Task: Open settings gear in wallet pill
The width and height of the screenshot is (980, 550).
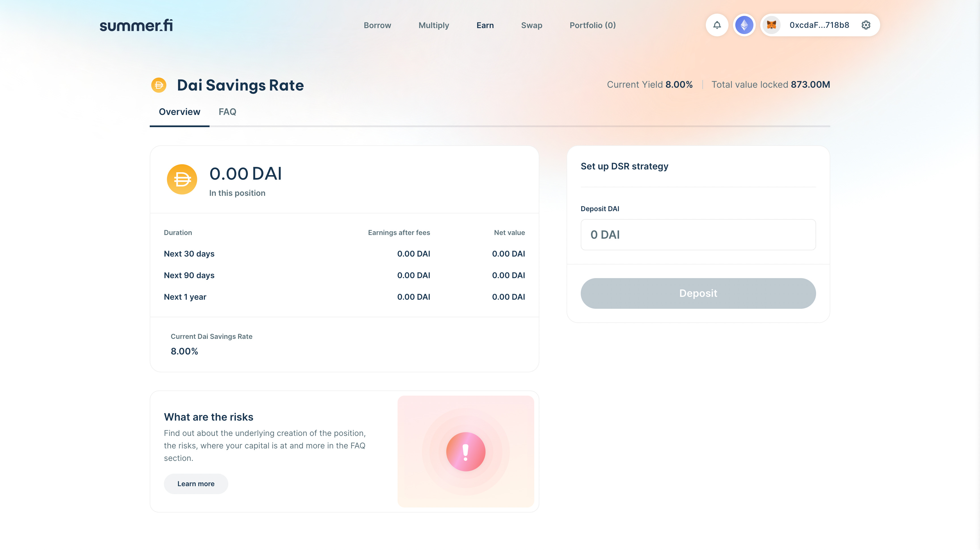Action: pos(866,25)
